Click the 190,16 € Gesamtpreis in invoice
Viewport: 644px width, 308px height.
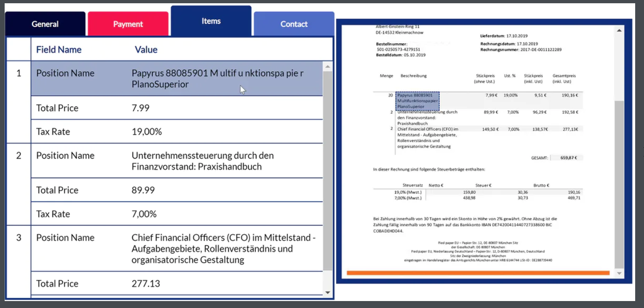[569, 95]
